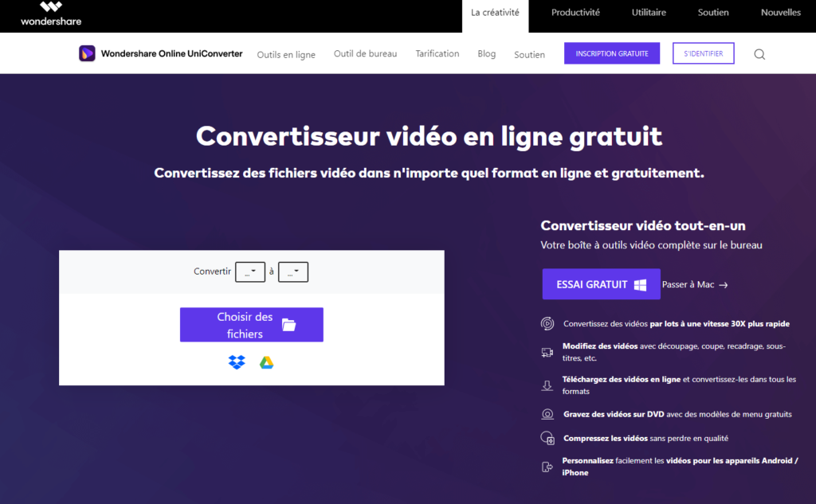816x504 pixels.
Task: Click the video editing feature icon
Action: [547, 352]
